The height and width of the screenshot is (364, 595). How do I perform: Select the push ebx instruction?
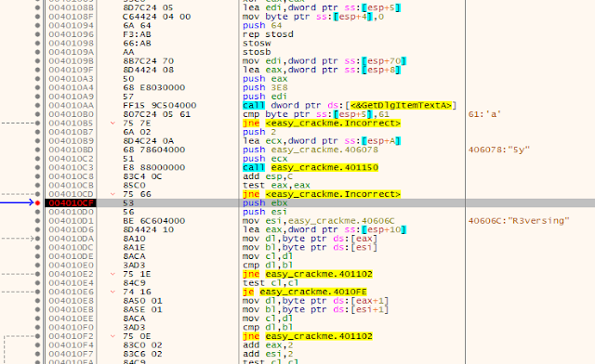click(x=265, y=203)
